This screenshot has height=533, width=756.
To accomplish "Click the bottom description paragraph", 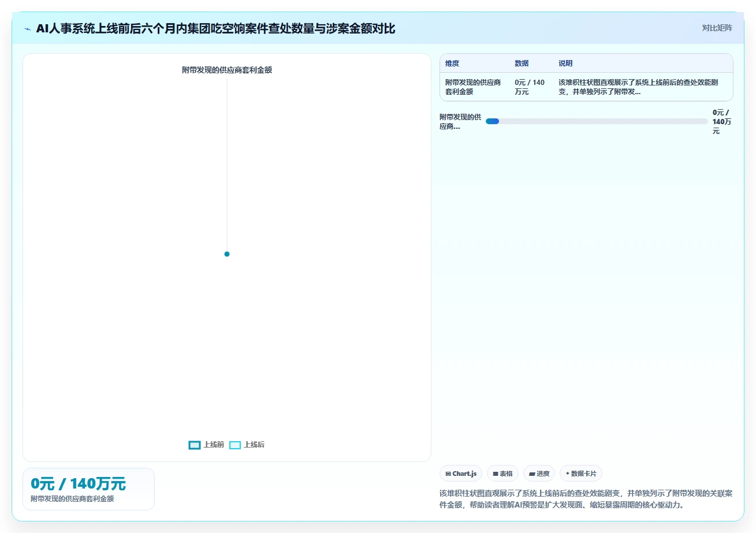I will pyautogui.click(x=586, y=499).
